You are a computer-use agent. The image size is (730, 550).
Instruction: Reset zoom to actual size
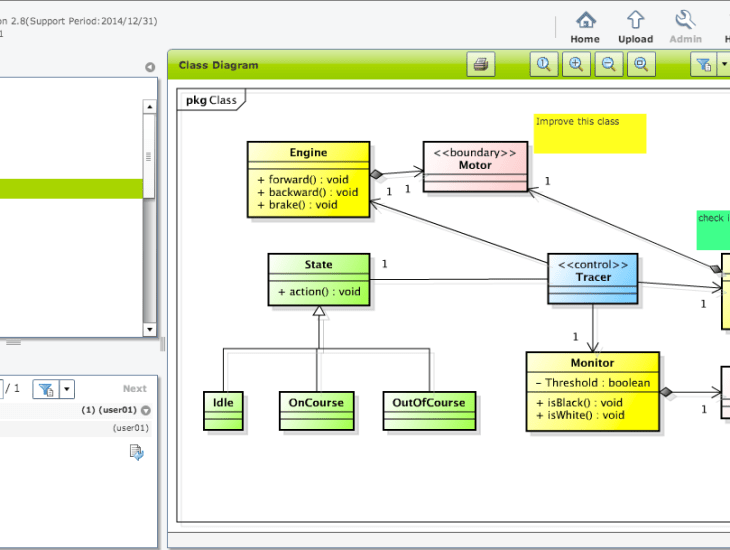coord(543,65)
